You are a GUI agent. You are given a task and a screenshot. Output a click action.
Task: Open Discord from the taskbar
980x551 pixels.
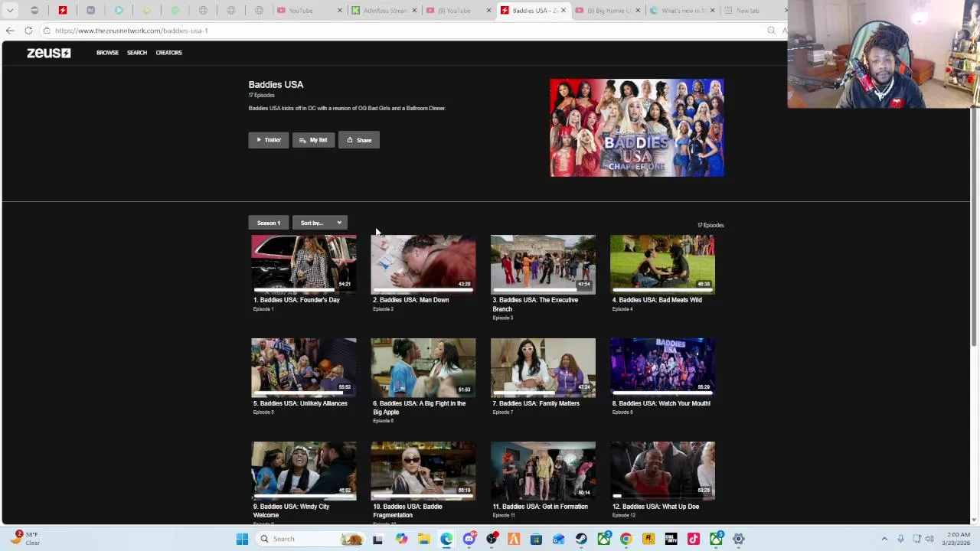(469, 539)
